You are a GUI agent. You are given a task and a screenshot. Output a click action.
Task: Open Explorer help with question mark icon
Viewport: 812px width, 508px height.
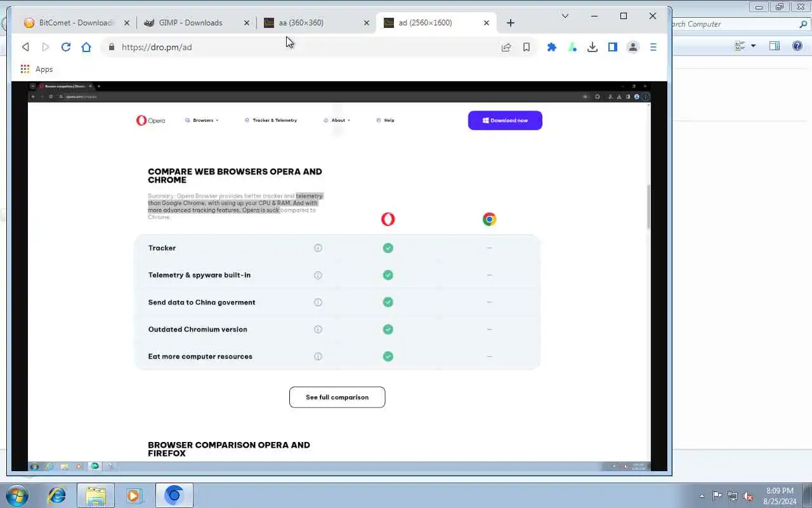tap(797, 46)
